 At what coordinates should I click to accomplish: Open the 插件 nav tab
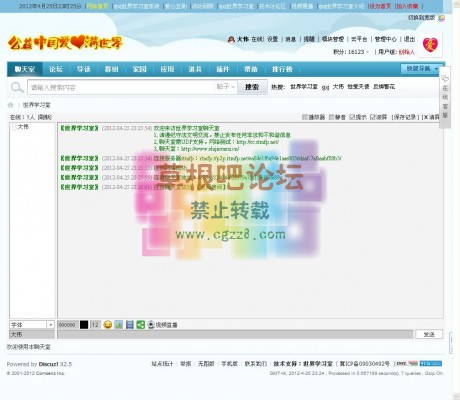(223, 69)
